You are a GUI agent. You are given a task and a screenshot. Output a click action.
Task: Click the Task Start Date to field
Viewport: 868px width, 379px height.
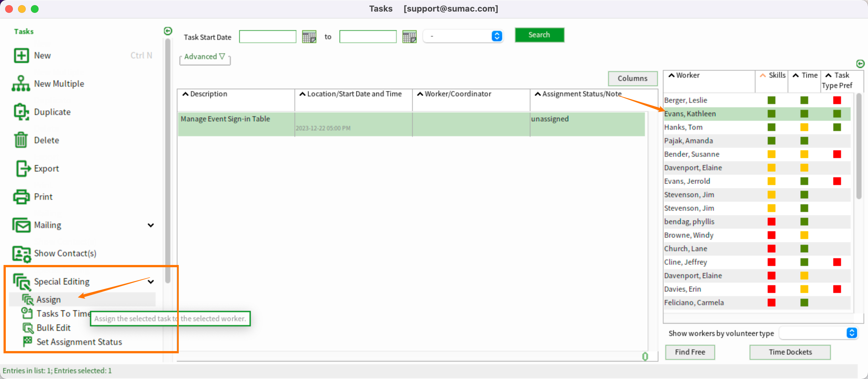coord(368,36)
